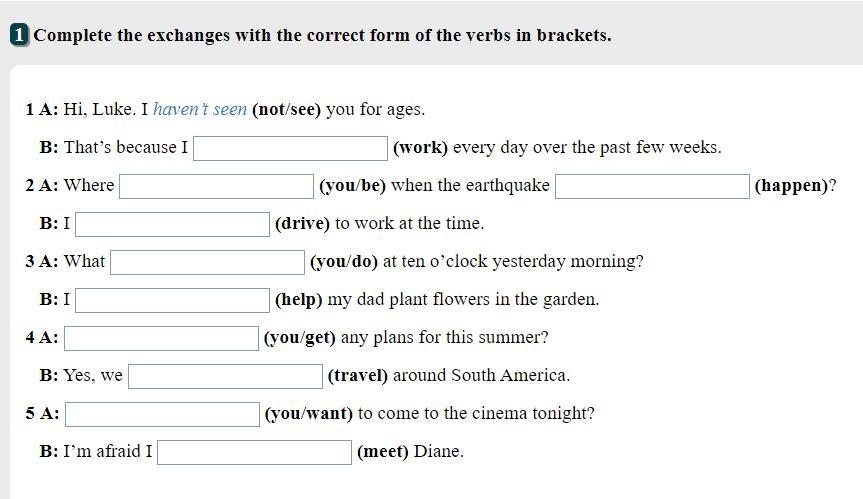This screenshot has height=499, width=863.
Task: Focus the answer field before (drive)
Action: point(172,224)
